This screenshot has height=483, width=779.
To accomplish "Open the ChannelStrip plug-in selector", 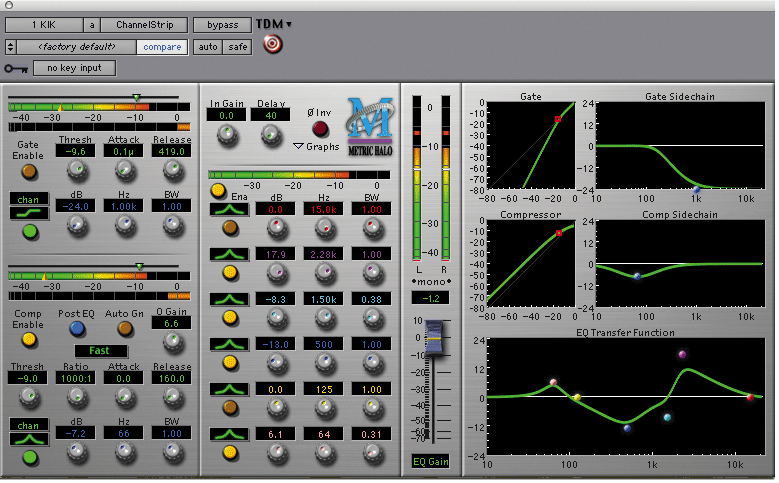I will click(x=144, y=24).
